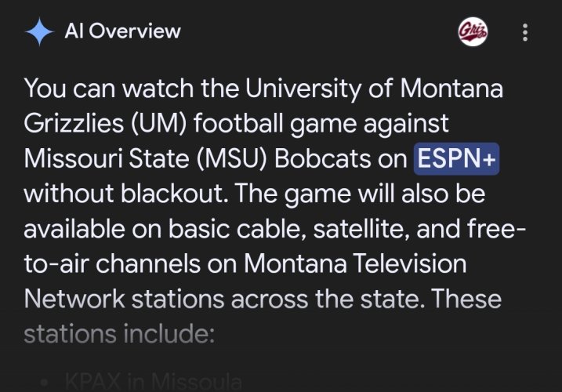
Task: Click the KPAX in Missoula list item
Action: click(x=154, y=382)
